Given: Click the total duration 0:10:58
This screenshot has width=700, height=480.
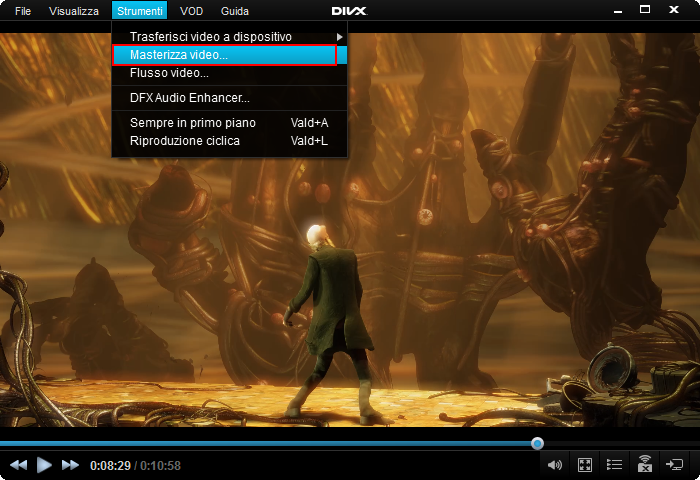Looking at the screenshot, I should click(160, 466).
